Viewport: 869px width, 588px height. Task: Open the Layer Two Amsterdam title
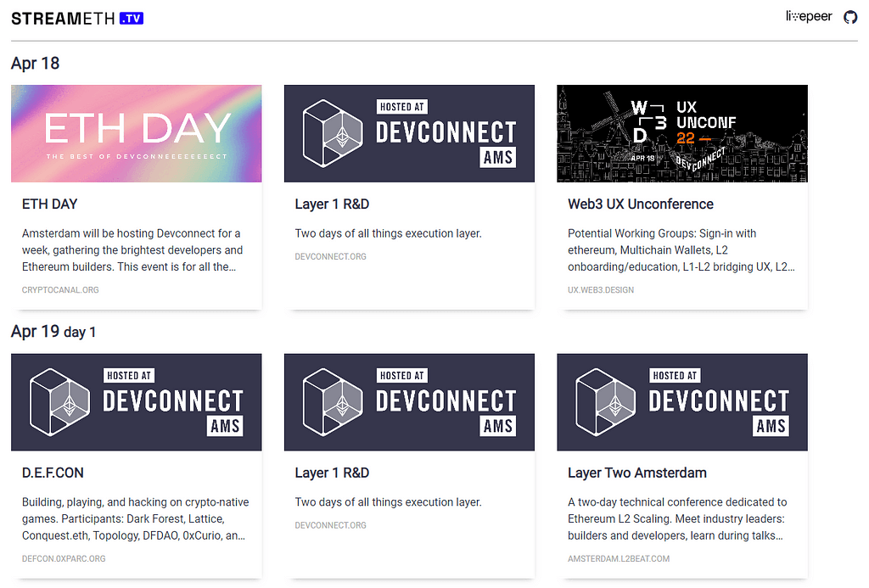[636, 473]
